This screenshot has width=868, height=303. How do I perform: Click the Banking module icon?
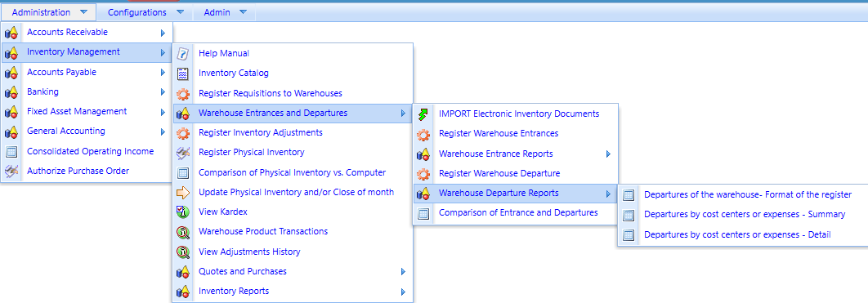click(11, 92)
